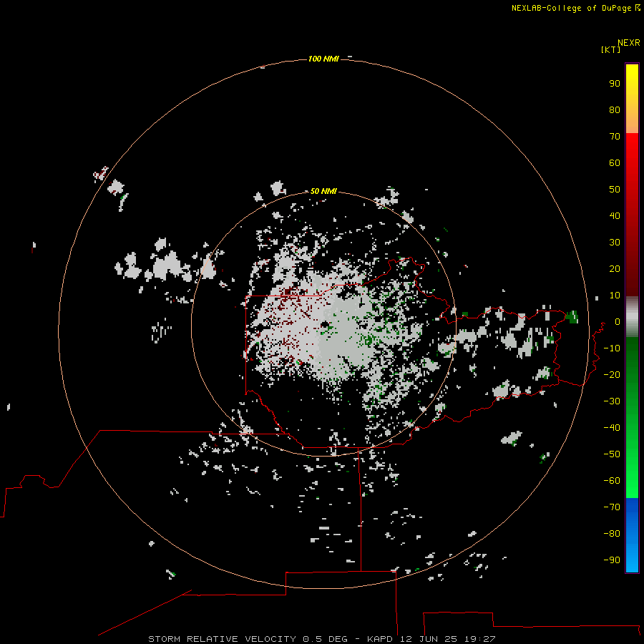Select the positive 80 scale label
This screenshot has width=644, height=644.
615,109
